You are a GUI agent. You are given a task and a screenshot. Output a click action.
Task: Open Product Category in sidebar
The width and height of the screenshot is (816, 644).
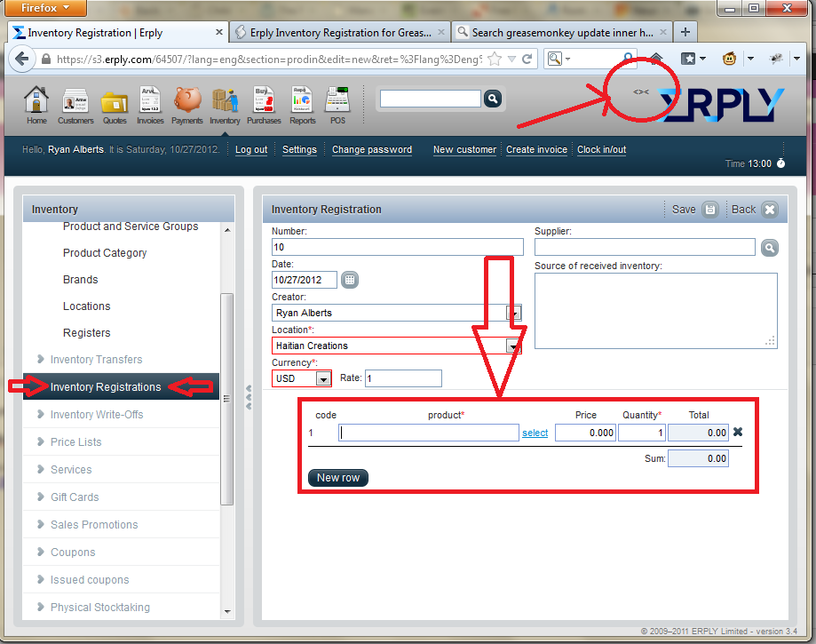(x=105, y=253)
